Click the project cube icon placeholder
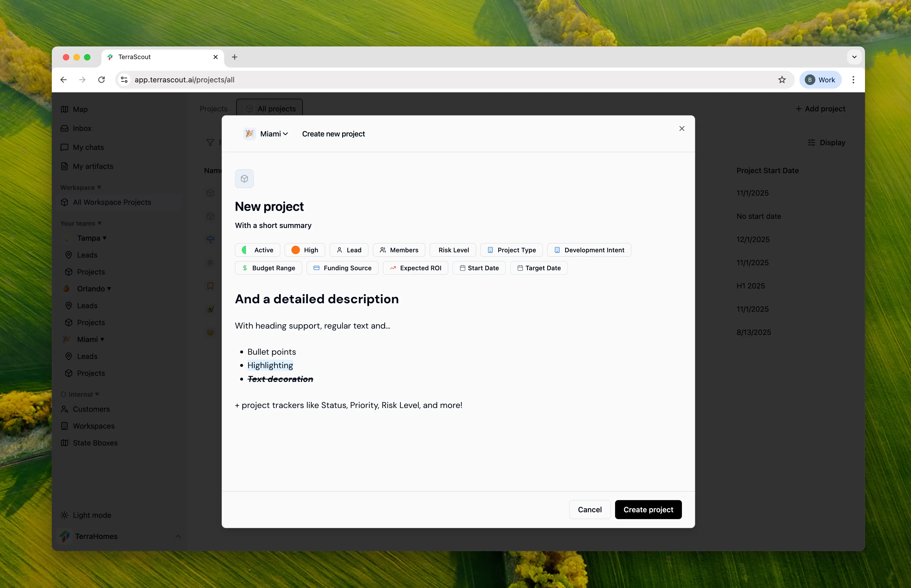 coord(244,179)
